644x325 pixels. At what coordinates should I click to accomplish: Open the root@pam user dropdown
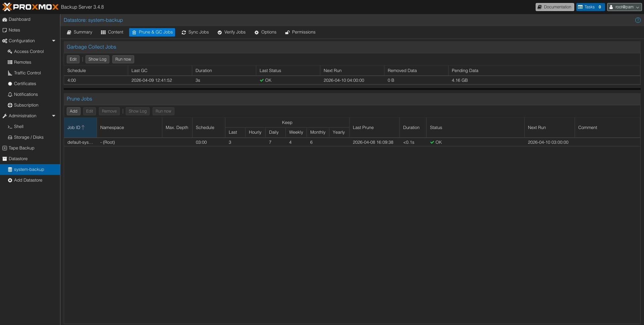(624, 7)
